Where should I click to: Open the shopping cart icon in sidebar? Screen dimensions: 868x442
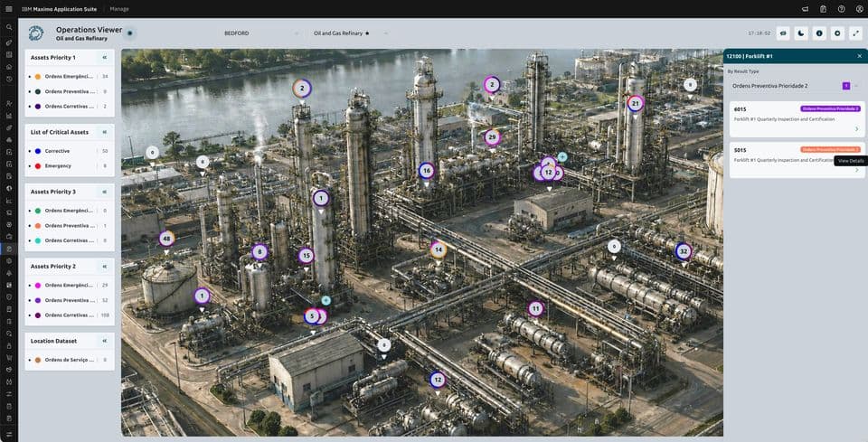(x=9, y=357)
